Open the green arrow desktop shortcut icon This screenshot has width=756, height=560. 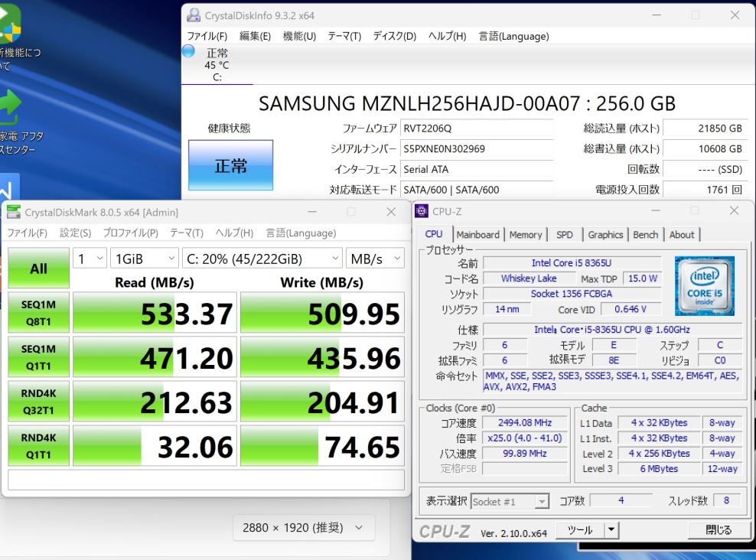tap(11, 108)
